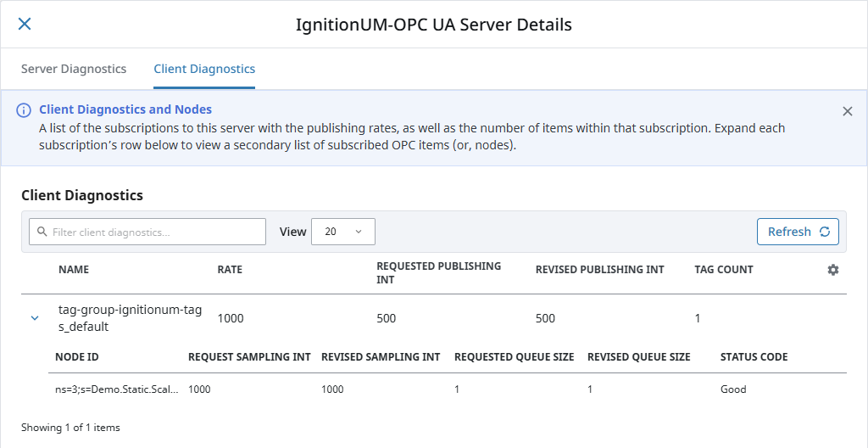Click the STATUS CODE column header
Image resolution: width=868 pixels, height=448 pixels.
(754, 356)
